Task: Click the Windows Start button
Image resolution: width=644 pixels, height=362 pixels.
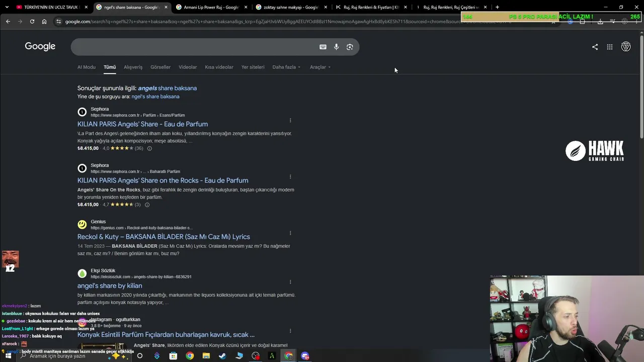Action: click(8, 356)
